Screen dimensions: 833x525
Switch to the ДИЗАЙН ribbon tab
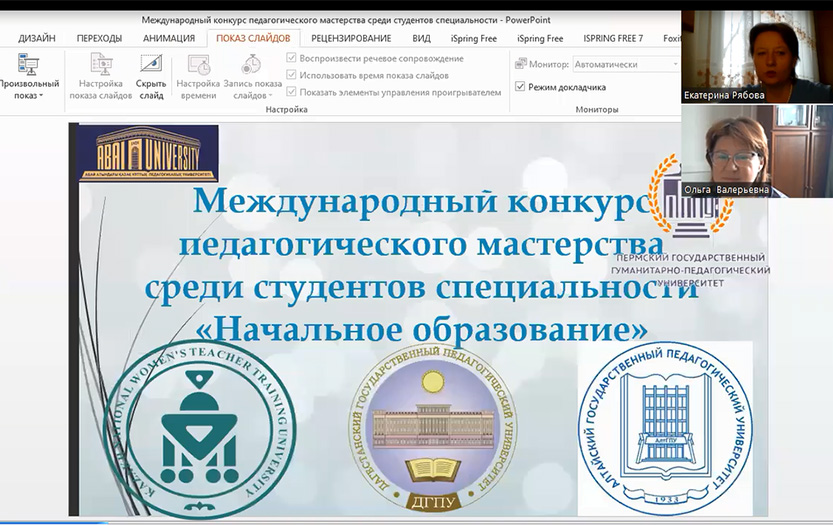(x=36, y=38)
